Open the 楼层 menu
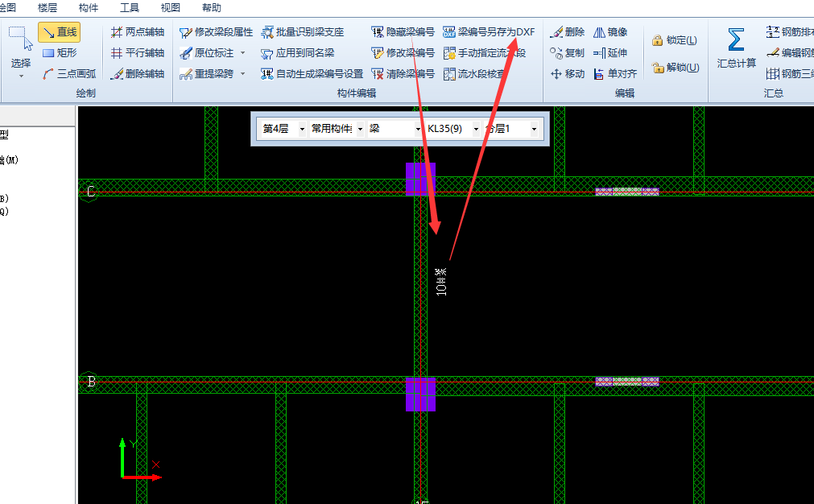This screenshot has height=504, width=814. tap(48, 8)
